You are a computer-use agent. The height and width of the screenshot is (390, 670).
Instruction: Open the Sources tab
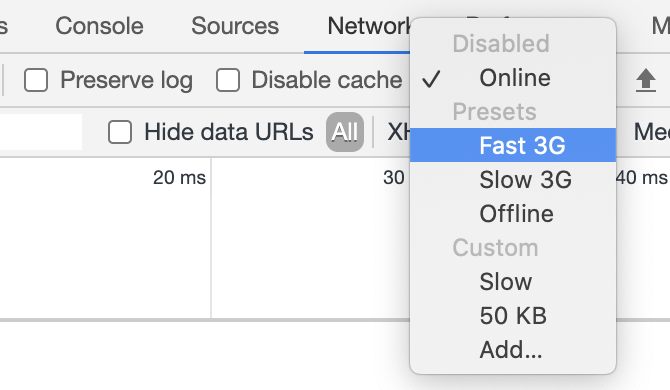tap(235, 26)
